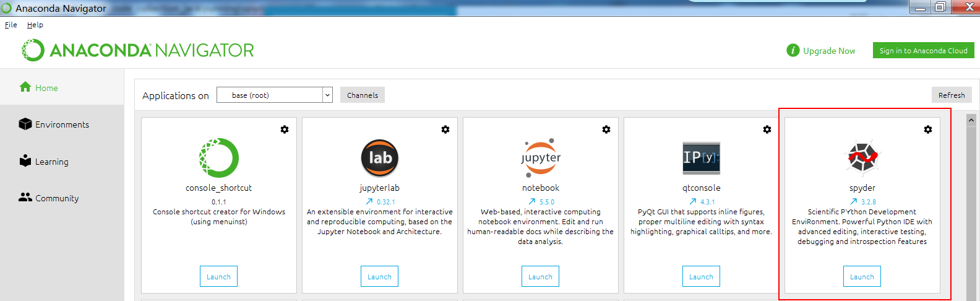Screen dimensions: 980x301
Task: Click the qtconsole version update arrow
Action: tap(693, 202)
